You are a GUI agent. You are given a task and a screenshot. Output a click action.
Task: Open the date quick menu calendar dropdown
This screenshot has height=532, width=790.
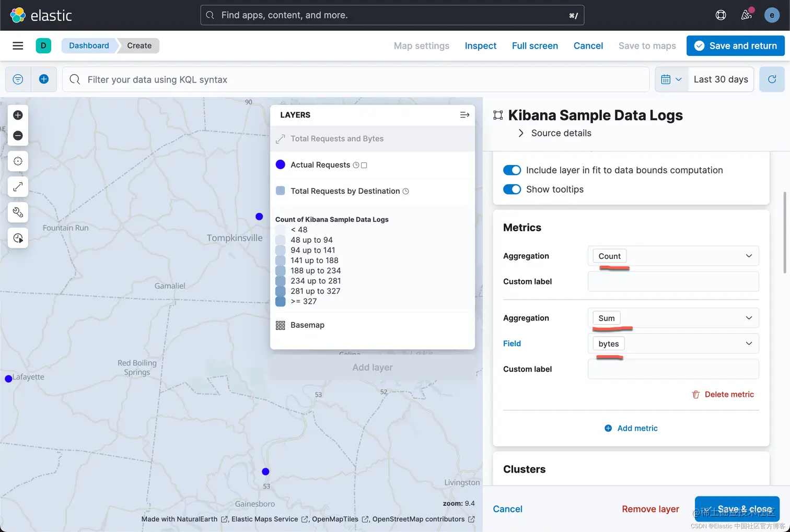671,79
